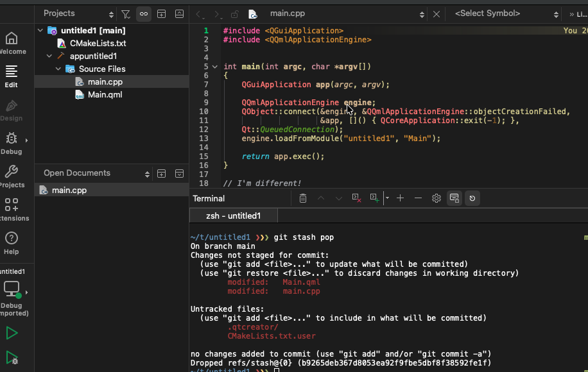Select the zsh - untitled1 terminal tab
Image resolution: width=588 pixels, height=372 pixels.
click(x=233, y=216)
